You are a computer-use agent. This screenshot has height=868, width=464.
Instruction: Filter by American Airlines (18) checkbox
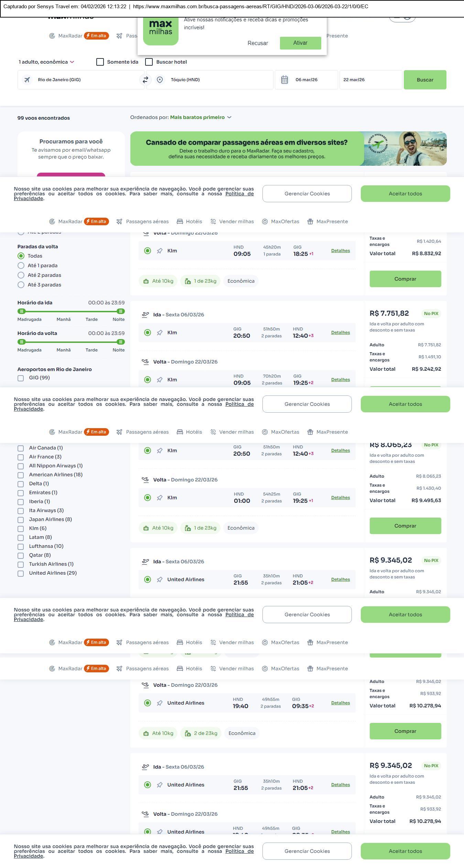(21, 475)
